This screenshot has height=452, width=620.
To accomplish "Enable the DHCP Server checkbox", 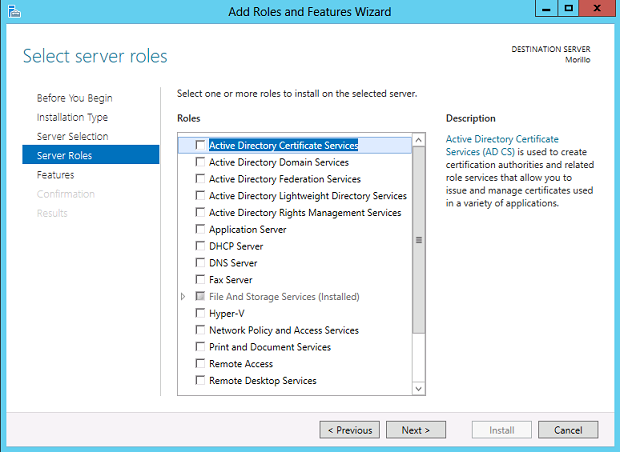I will tap(200, 246).
